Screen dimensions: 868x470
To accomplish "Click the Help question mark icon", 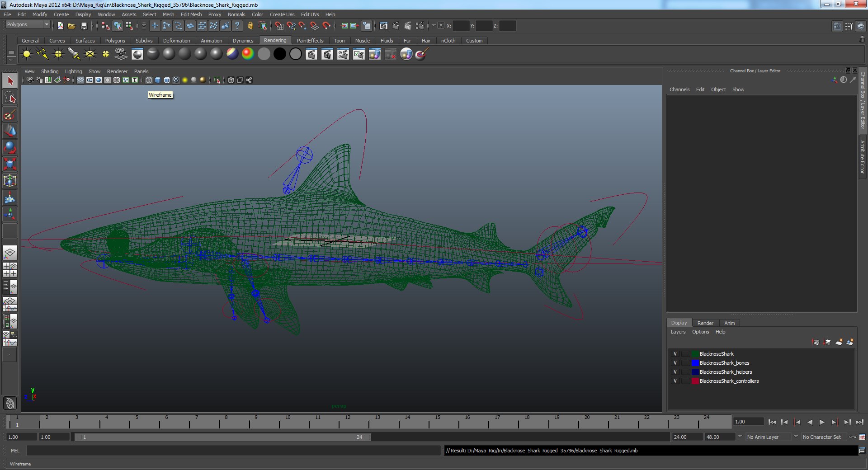I will 237,26.
